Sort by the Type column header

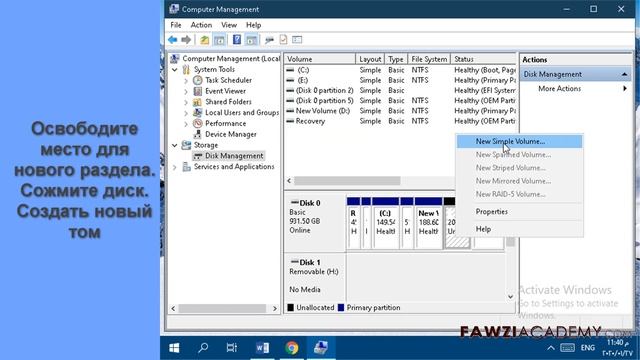tap(396, 59)
